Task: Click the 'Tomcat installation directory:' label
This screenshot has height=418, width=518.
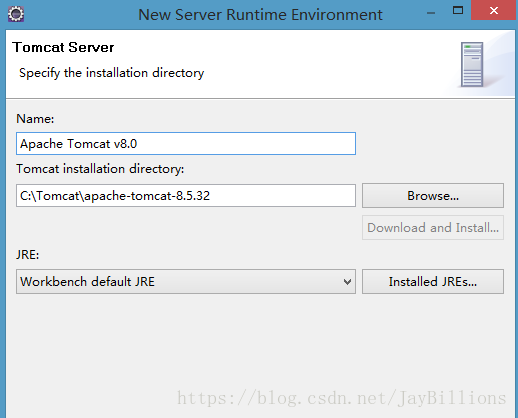Action: point(100,169)
